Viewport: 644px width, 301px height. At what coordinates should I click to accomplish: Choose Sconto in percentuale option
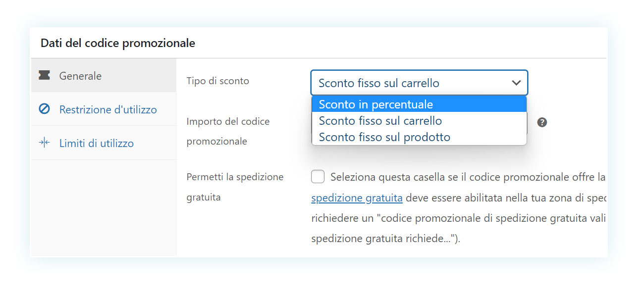pyautogui.click(x=419, y=104)
